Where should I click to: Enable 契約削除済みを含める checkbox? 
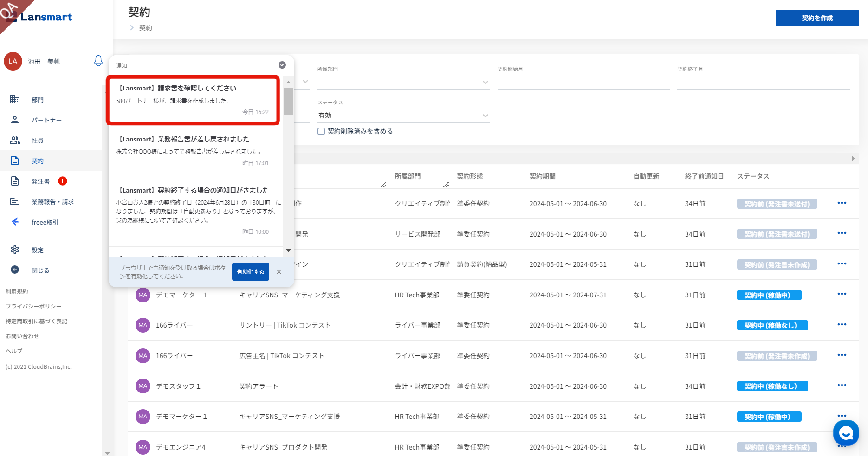pos(321,131)
